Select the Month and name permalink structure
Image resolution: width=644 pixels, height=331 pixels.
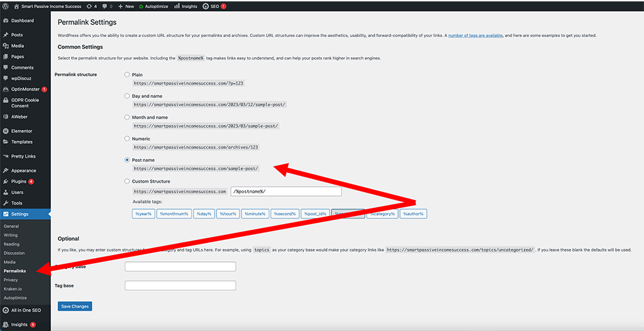pyautogui.click(x=127, y=117)
